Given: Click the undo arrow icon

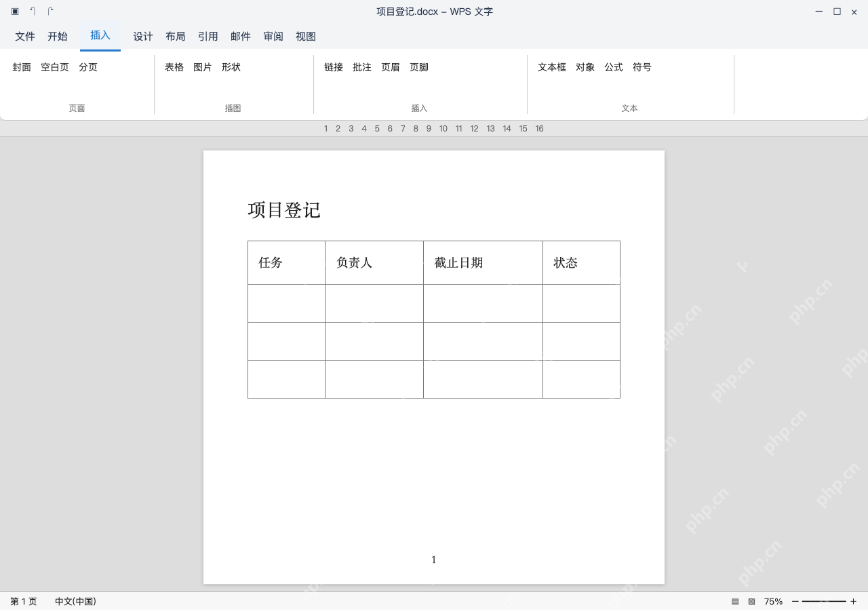Looking at the screenshot, I should click(x=33, y=12).
